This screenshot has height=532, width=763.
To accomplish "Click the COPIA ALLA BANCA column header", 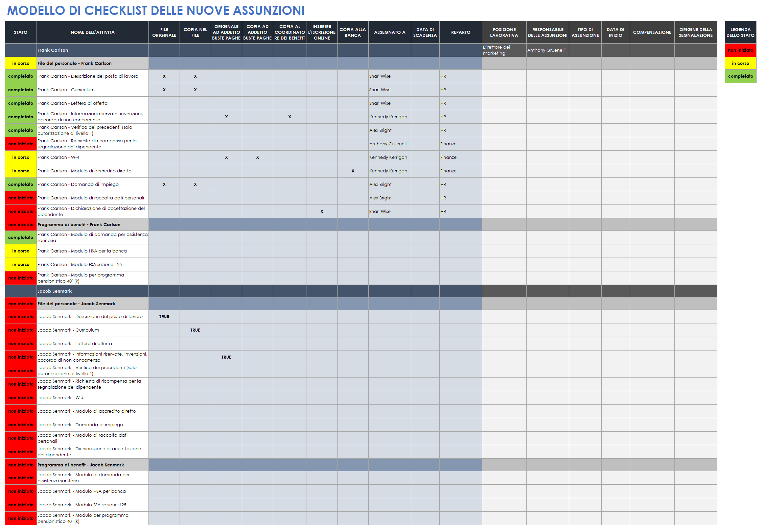I will click(353, 32).
